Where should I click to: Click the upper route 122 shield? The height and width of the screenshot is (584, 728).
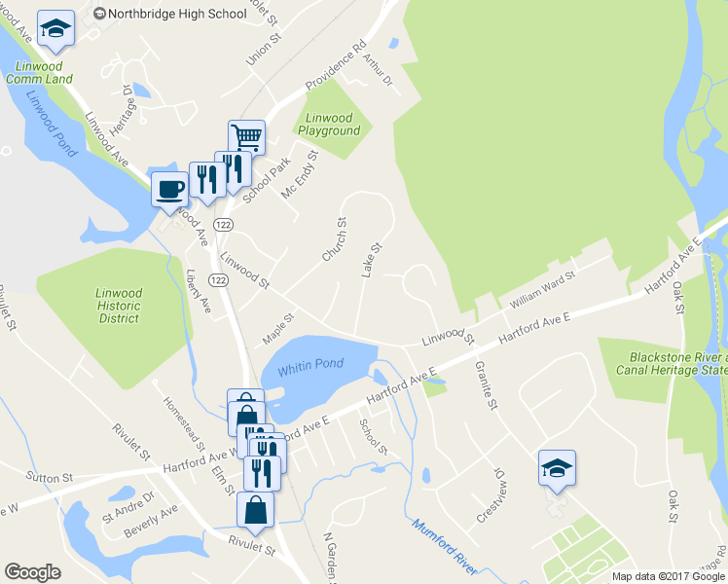click(x=223, y=225)
